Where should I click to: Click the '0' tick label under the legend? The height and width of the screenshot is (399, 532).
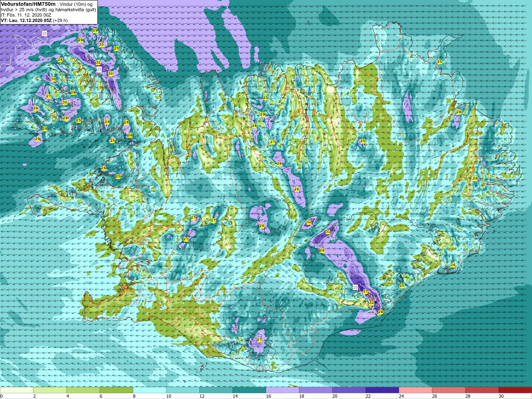(x=2, y=396)
